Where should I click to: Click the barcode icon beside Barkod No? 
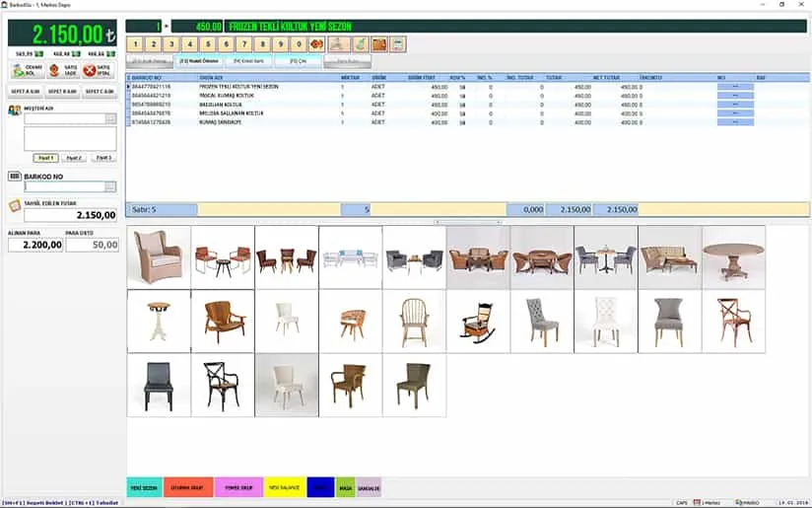pyautogui.click(x=14, y=177)
